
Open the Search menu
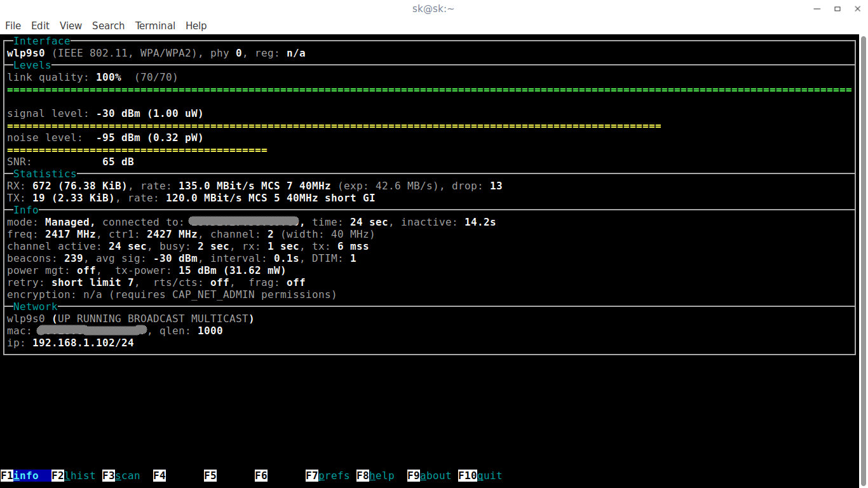click(108, 25)
